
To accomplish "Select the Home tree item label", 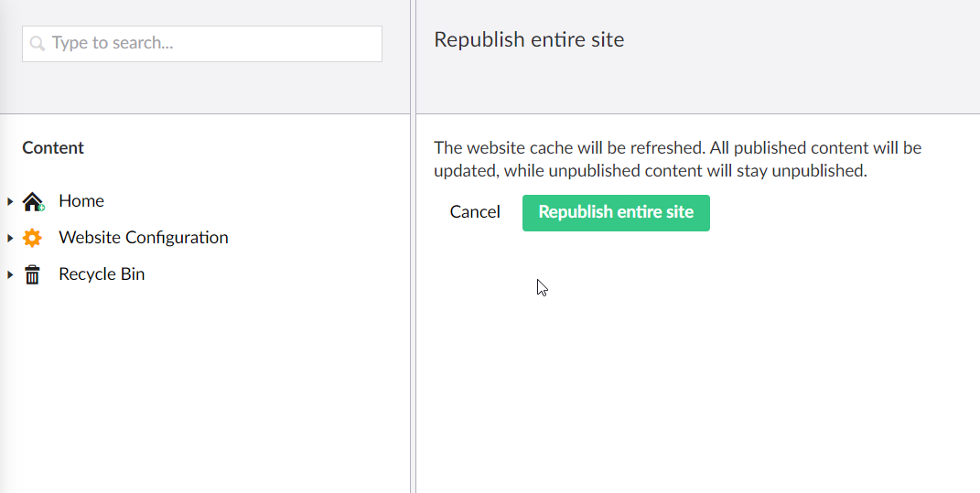I will tap(81, 200).
